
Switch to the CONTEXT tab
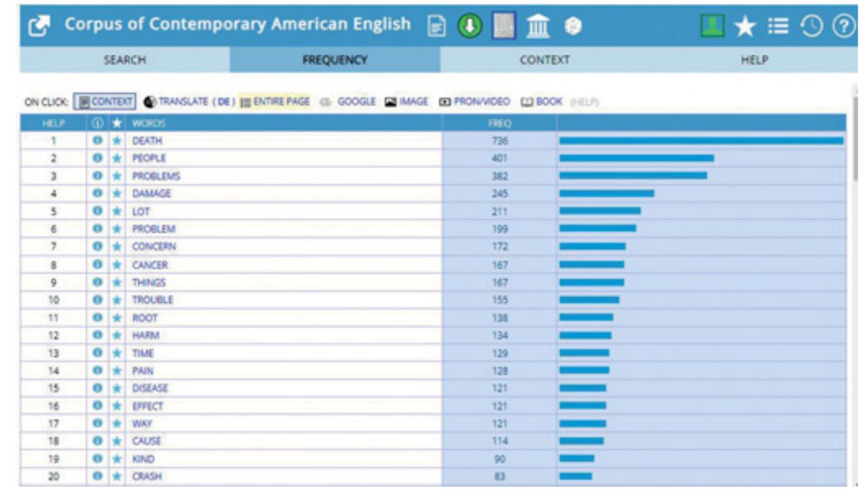tap(544, 60)
